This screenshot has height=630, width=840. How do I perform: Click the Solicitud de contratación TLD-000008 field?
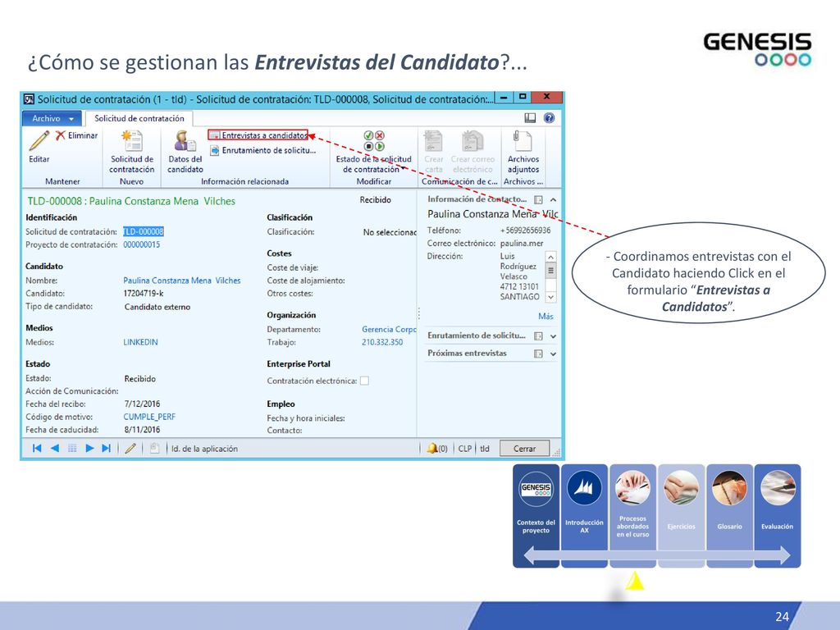(x=144, y=231)
